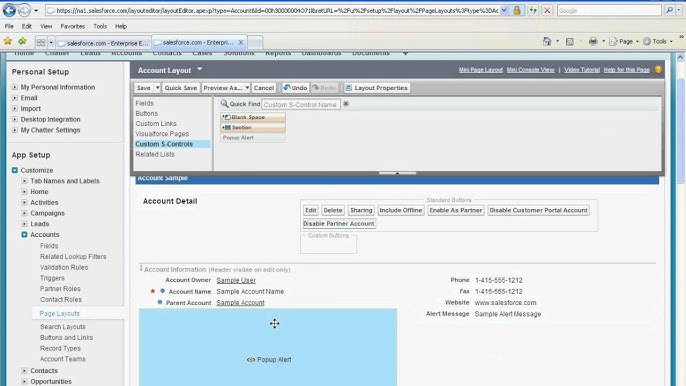This screenshot has width=686, height=386.
Task: Clear the Quick Find box with X icon
Action: (x=346, y=104)
